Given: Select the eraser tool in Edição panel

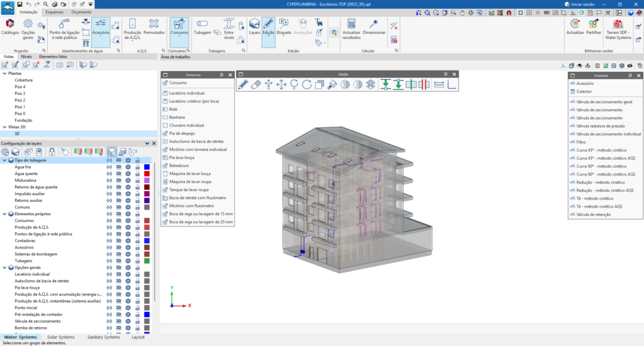Looking at the screenshot, I should coord(255,84).
